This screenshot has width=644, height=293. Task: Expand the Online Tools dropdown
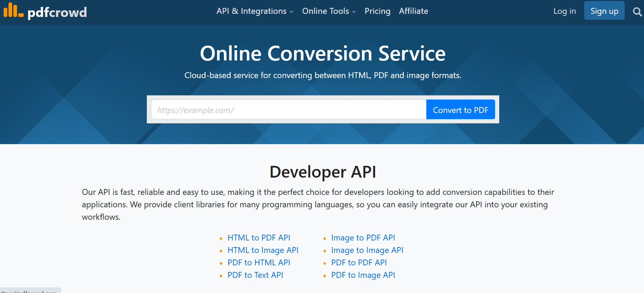(x=329, y=11)
